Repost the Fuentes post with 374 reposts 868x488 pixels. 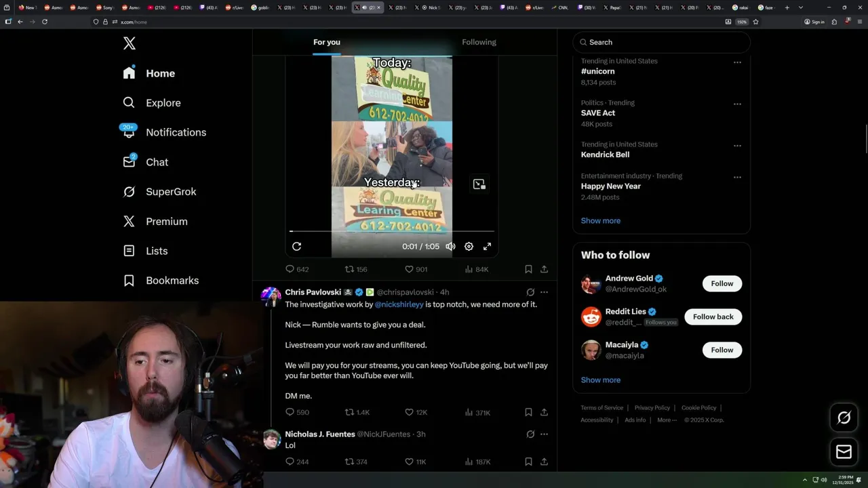tap(356, 462)
